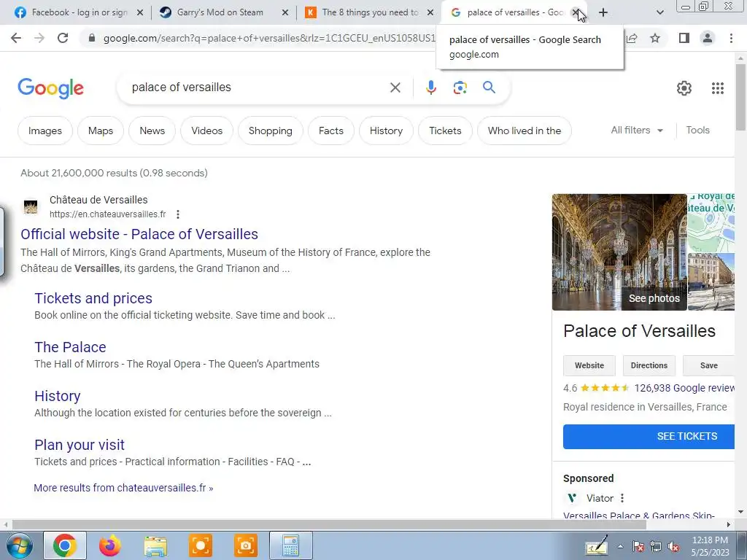
Task: Open the Hall of Mirrors See photos thumbnail
Action: click(x=619, y=252)
